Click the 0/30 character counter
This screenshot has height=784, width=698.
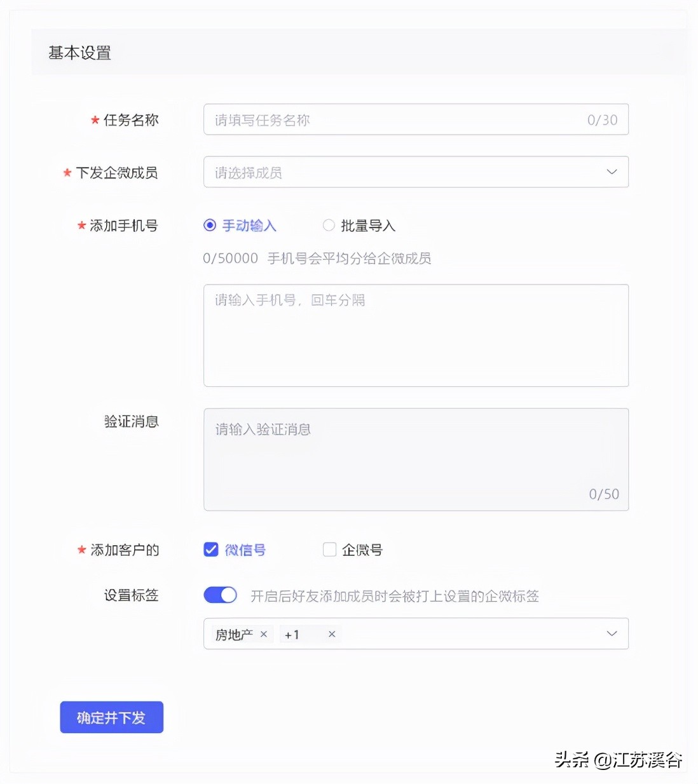point(603,119)
